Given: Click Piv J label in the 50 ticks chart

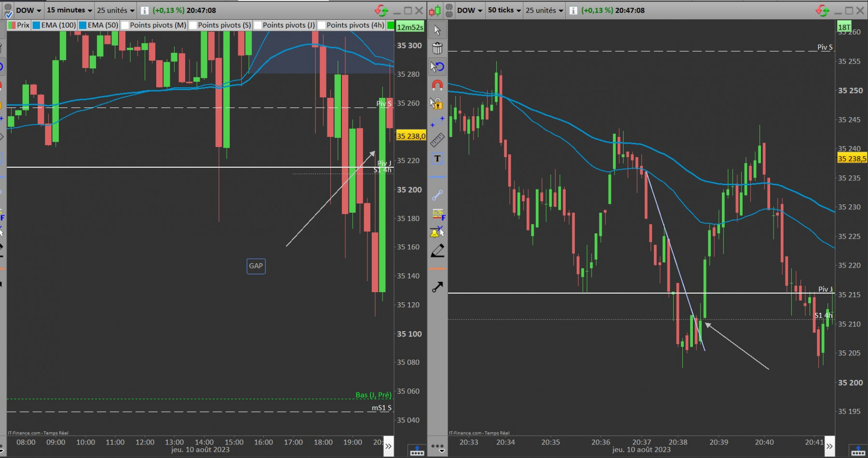Looking at the screenshot, I should pos(826,289).
